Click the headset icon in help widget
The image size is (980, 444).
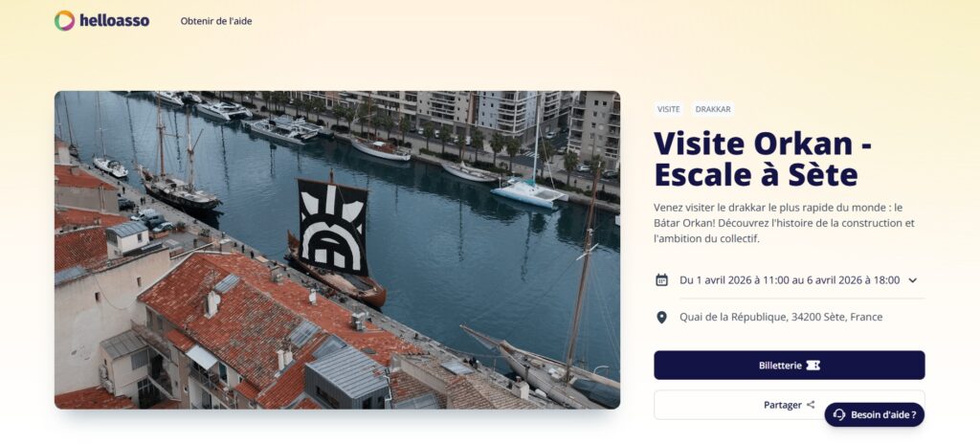click(838, 414)
